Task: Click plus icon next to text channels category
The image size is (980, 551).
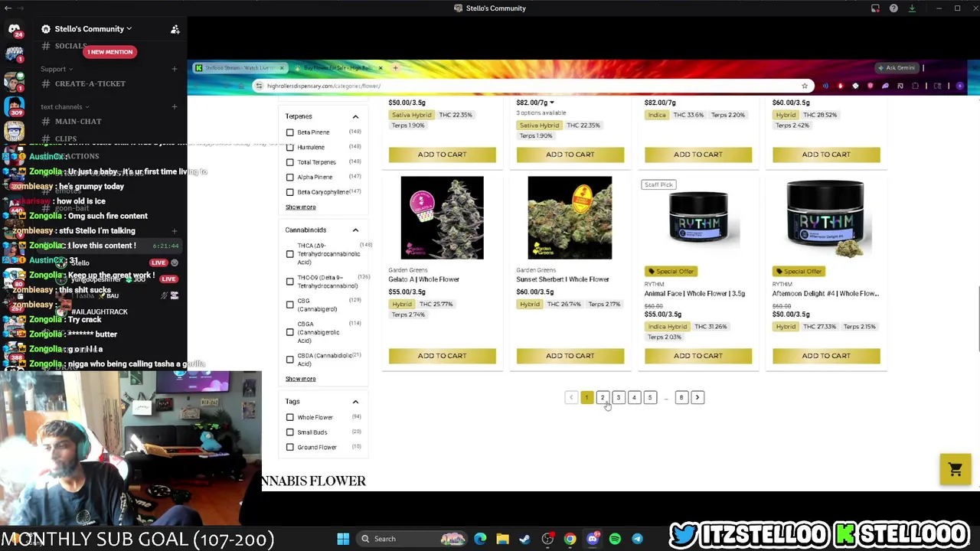Action: click(x=174, y=106)
